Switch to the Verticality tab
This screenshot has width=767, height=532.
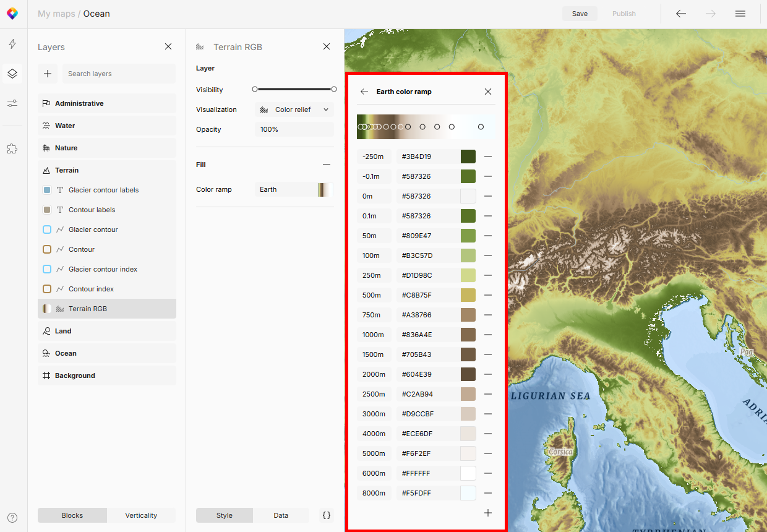coord(141,515)
